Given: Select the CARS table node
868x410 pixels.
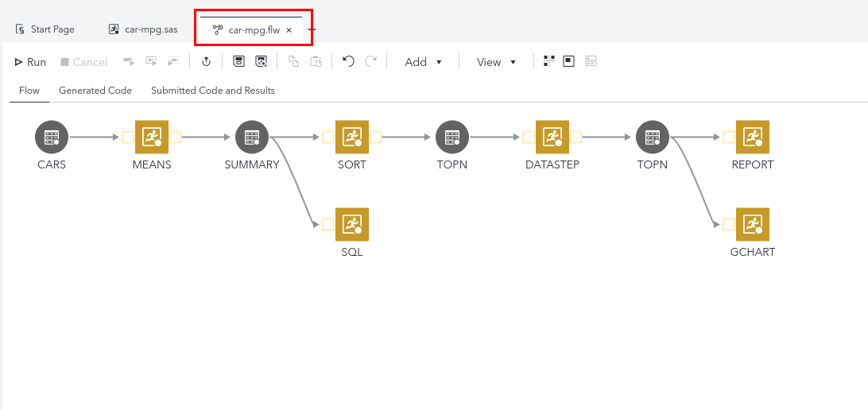Looking at the screenshot, I should point(52,137).
